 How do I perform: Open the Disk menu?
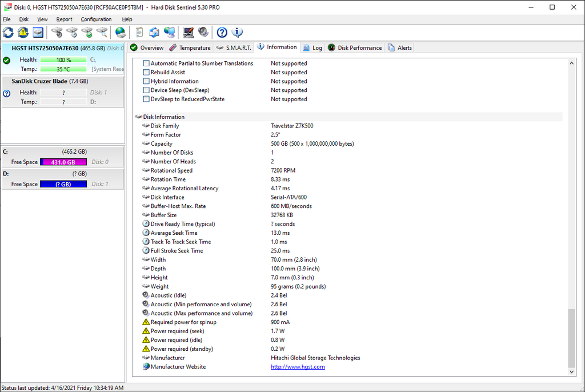click(x=24, y=19)
